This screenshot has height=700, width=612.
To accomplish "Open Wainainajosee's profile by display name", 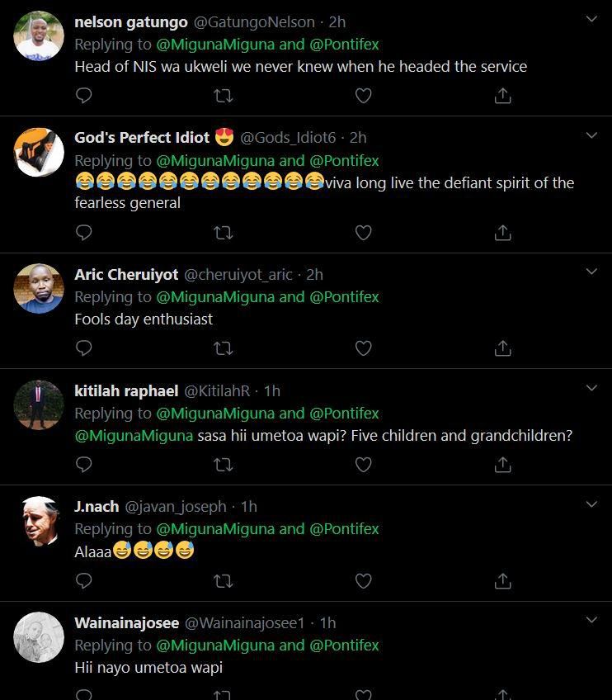I will pos(126,622).
